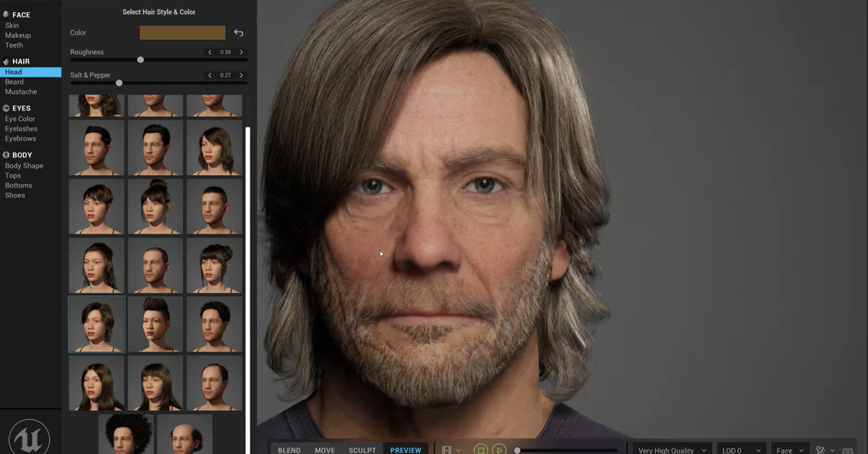Screen dimensions: 868x454
Task: Increase Roughness with the right stepper arrow
Action: tap(241, 52)
